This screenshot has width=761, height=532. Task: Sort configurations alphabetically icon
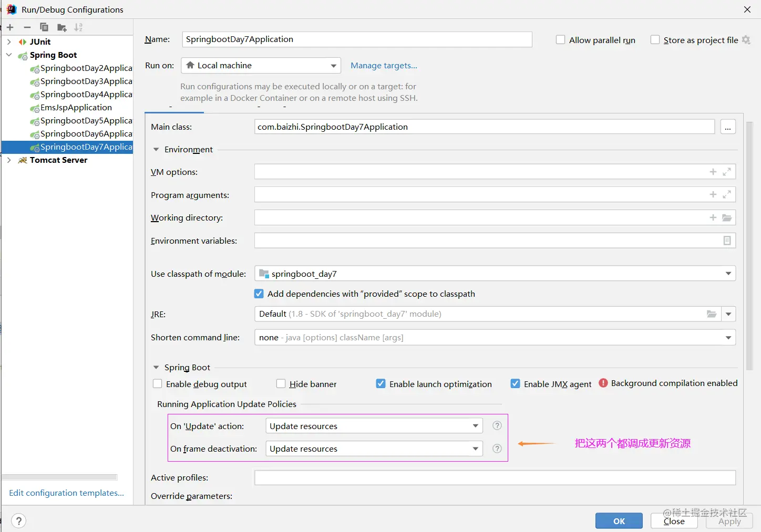pyautogui.click(x=78, y=27)
